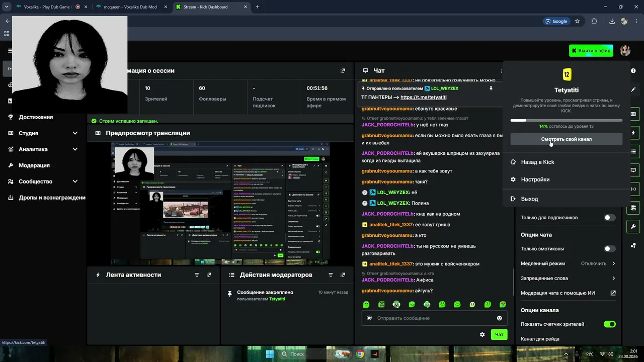644x362 pixels.
Task: Pop out the session information panel
Action: click(343, 71)
